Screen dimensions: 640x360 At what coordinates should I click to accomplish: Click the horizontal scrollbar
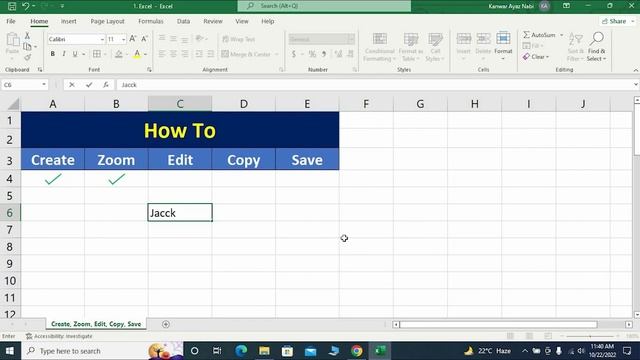(x=498, y=324)
